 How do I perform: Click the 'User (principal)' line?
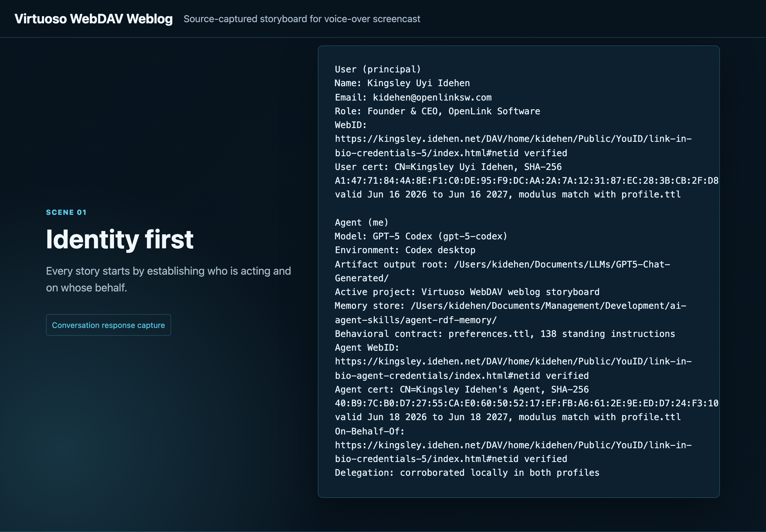(x=378, y=69)
